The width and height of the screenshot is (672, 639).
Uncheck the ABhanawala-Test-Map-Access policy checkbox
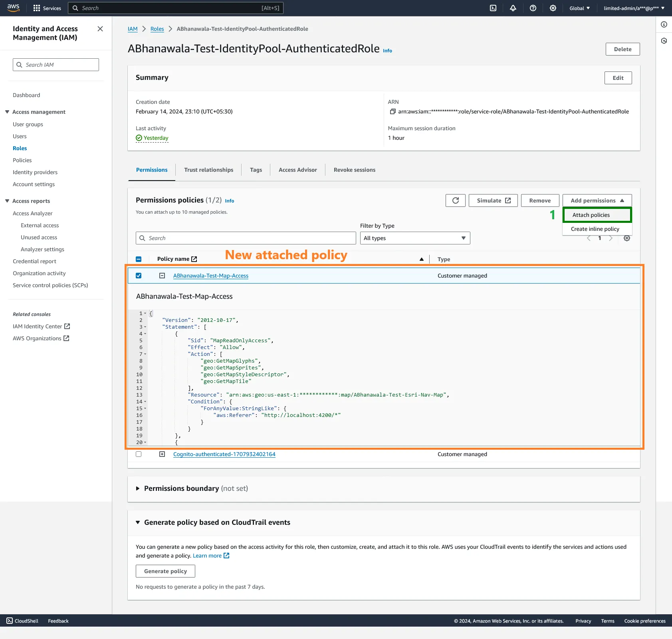tap(139, 276)
